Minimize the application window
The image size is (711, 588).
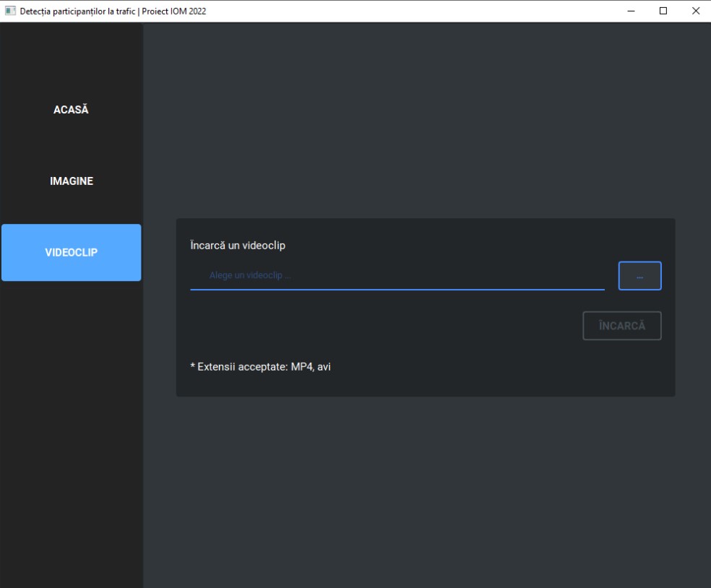pos(631,11)
